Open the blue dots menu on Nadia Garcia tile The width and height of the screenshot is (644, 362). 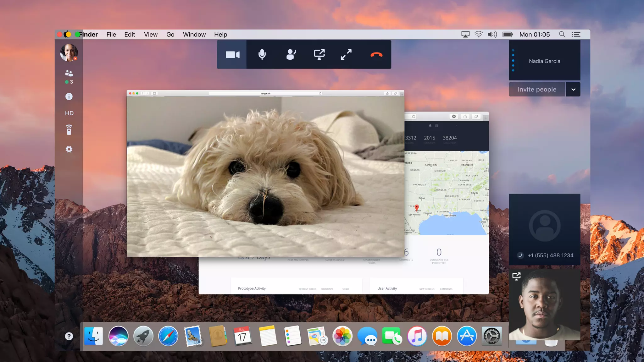pos(513,60)
